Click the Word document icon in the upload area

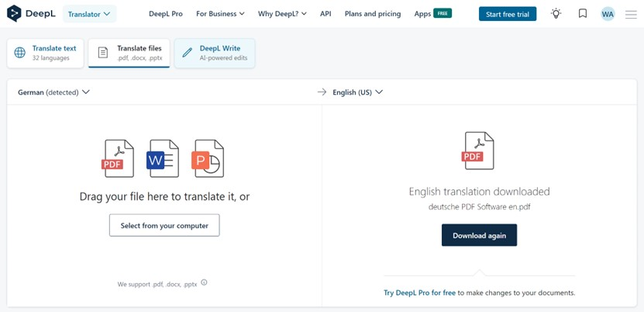pos(163,158)
